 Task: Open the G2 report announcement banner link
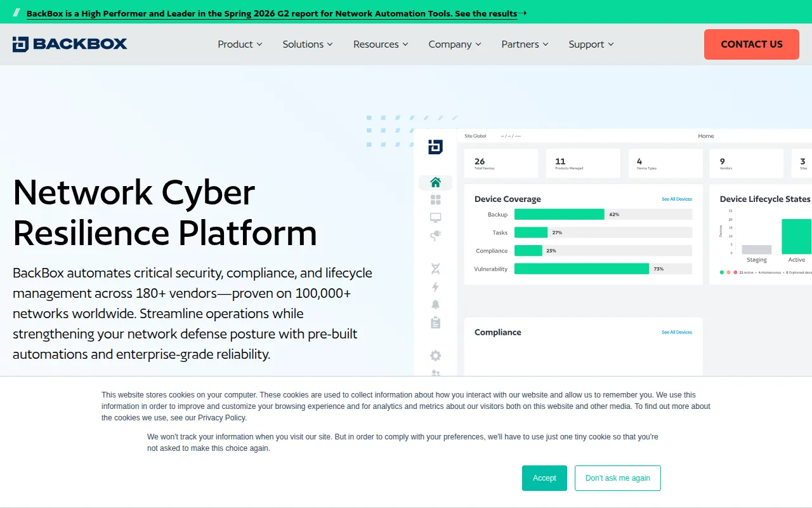(272, 13)
